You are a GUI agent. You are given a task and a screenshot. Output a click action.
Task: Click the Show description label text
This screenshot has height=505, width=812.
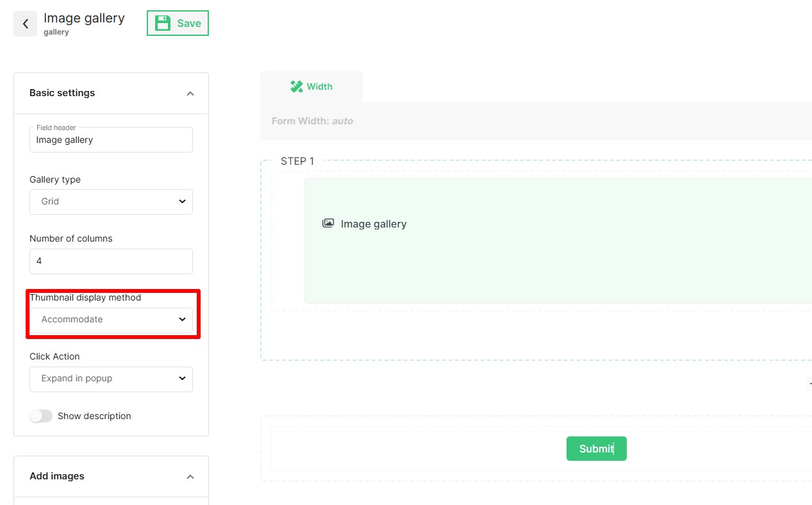click(94, 416)
